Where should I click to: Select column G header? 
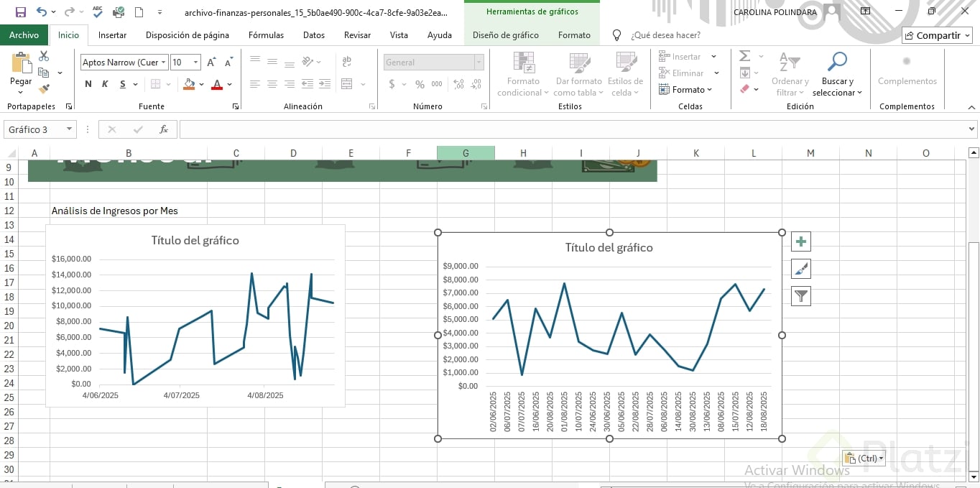[x=466, y=153]
